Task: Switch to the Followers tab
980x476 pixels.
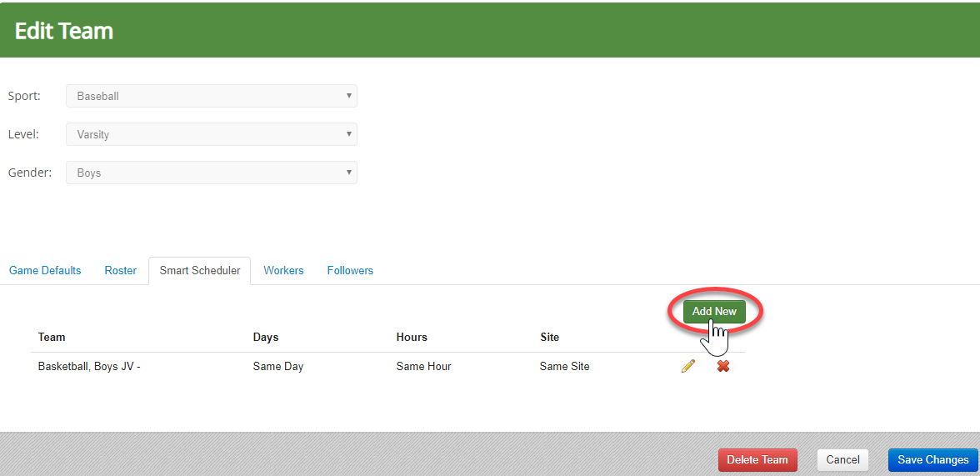Action: [x=350, y=271]
